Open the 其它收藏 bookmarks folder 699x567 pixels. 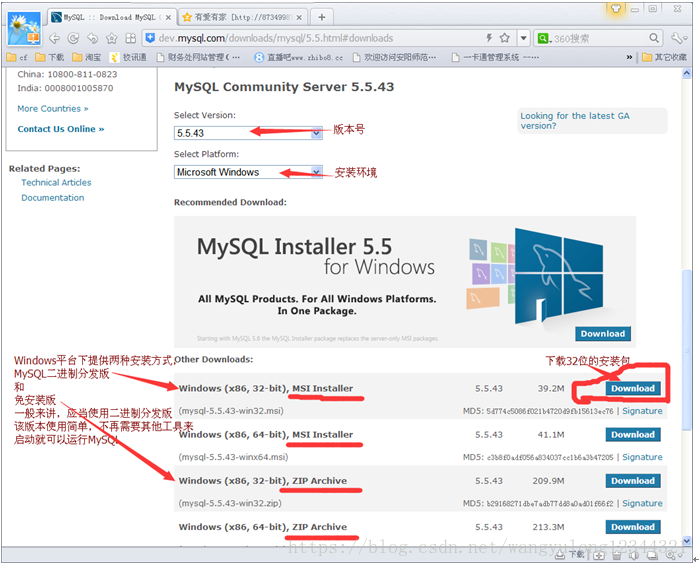(664, 57)
